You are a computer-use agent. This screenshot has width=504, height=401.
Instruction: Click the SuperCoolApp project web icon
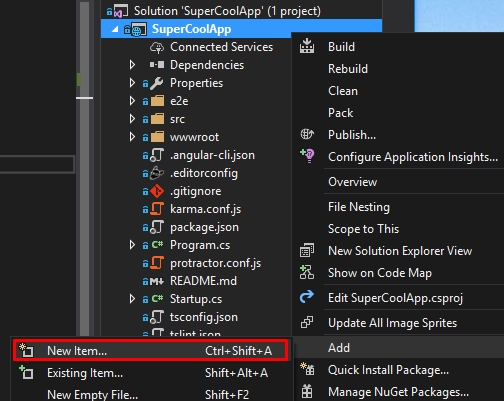click(138, 29)
